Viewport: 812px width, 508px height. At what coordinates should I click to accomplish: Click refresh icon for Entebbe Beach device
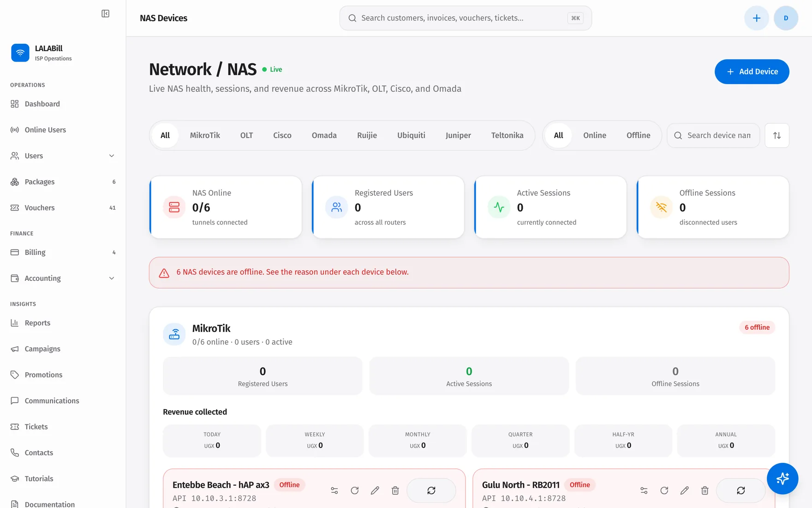(x=355, y=490)
